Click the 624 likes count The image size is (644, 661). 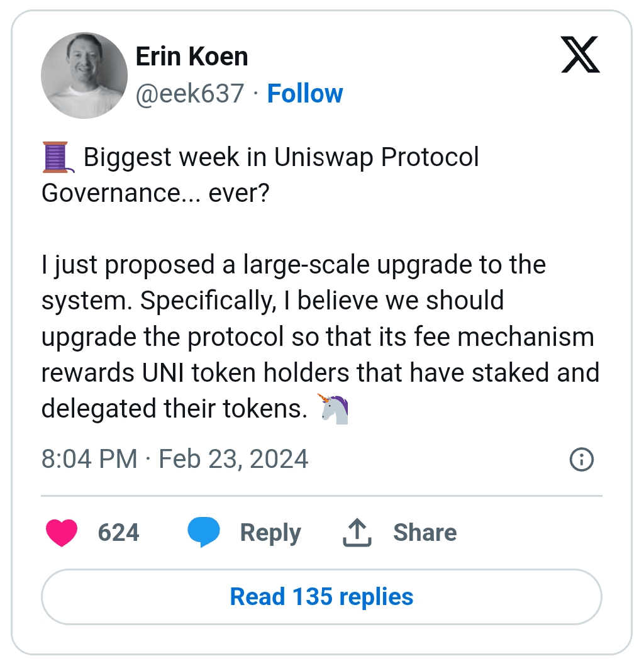click(x=118, y=533)
